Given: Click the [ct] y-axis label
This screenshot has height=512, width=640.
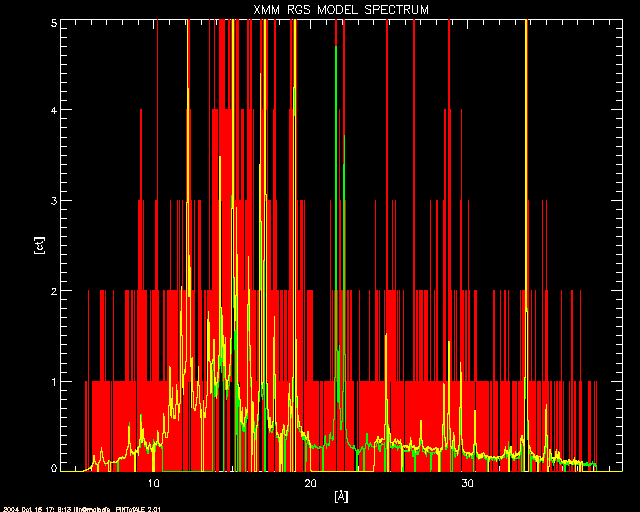Looking at the screenshot, I should click(40, 244).
